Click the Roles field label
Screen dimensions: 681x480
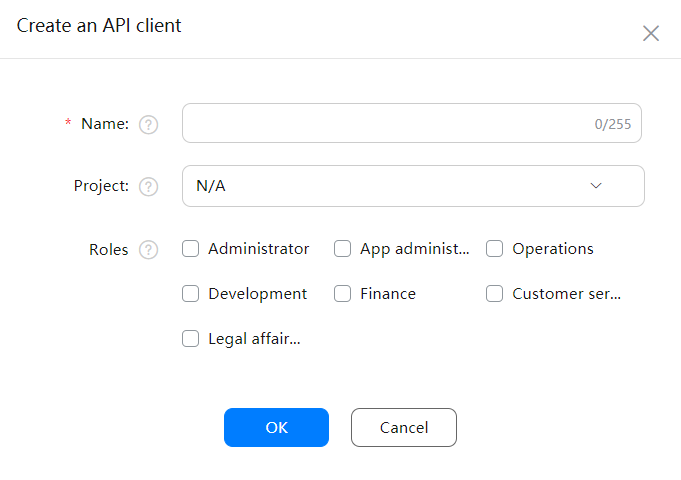[109, 250]
